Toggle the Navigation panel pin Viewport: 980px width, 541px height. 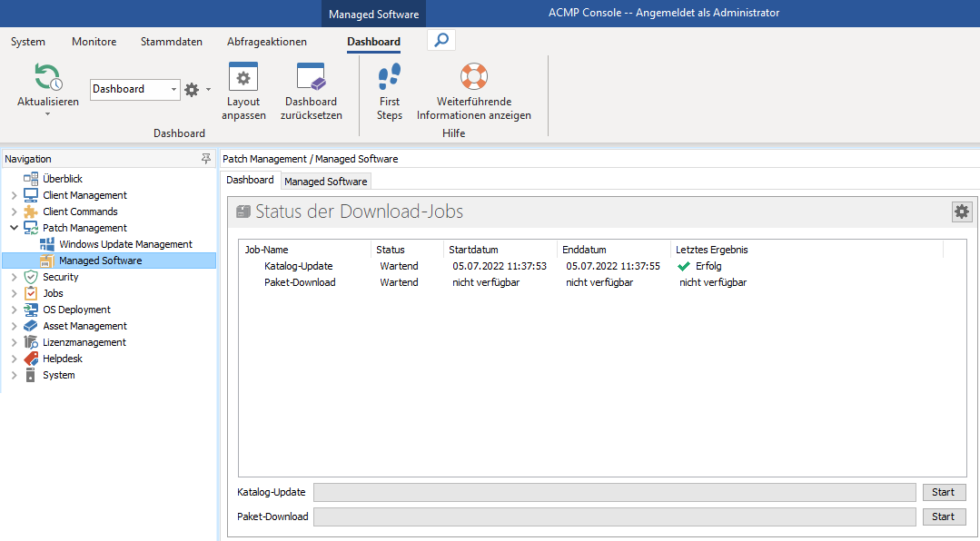[206, 158]
